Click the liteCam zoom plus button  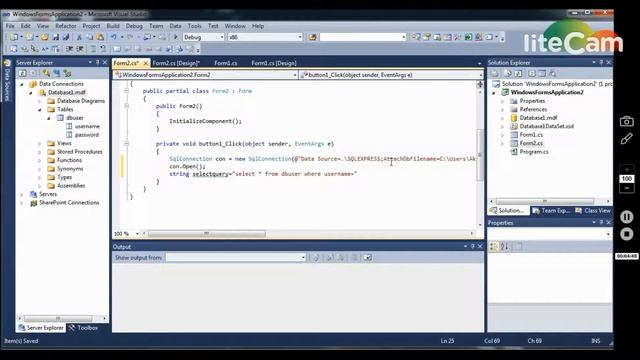coord(627,169)
